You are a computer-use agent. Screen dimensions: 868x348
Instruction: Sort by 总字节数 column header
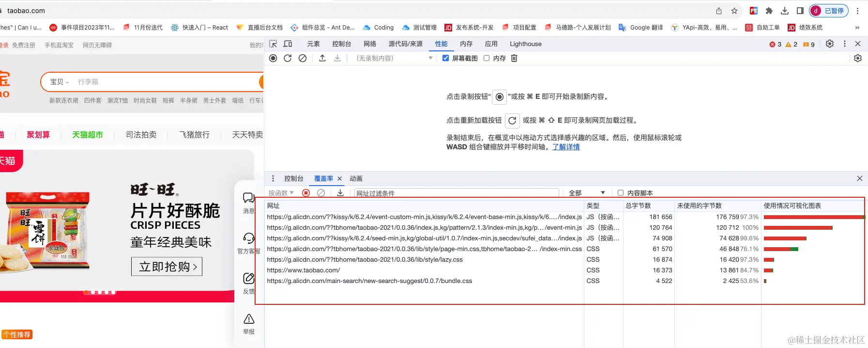pyautogui.click(x=648, y=206)
